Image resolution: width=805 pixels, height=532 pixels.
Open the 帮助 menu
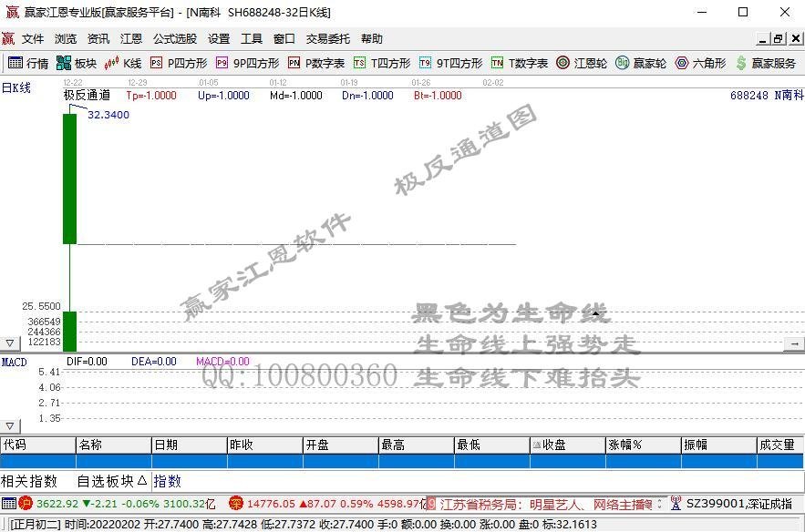(x=372, y=38)
